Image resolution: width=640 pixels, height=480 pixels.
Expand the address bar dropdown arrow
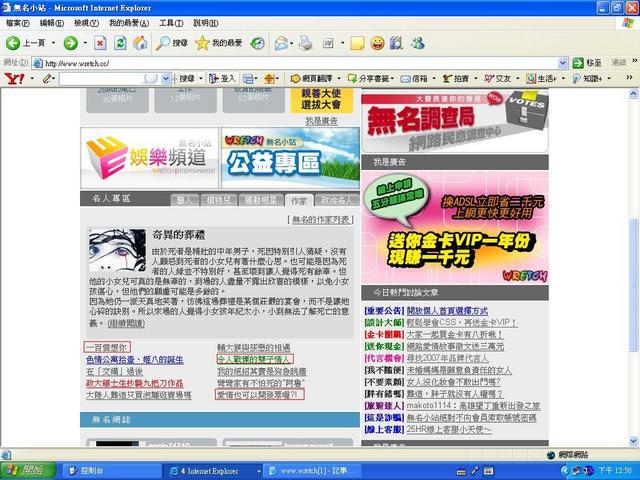[563, 63]
